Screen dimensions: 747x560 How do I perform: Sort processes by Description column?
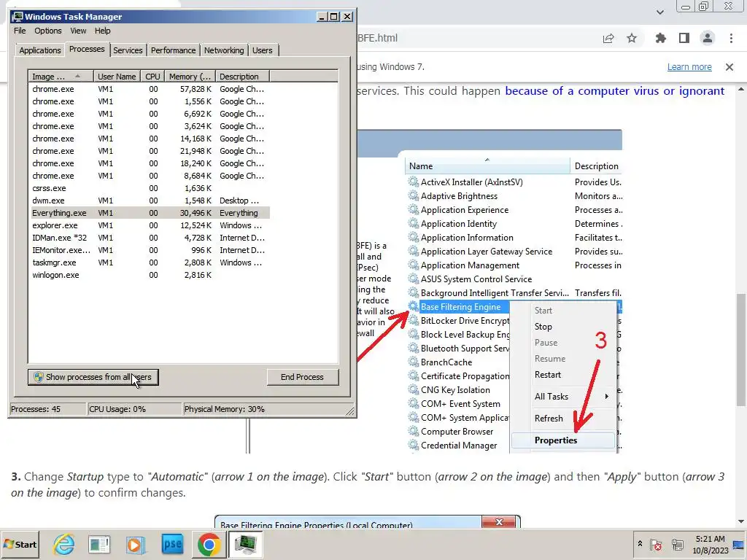(242, 77)
